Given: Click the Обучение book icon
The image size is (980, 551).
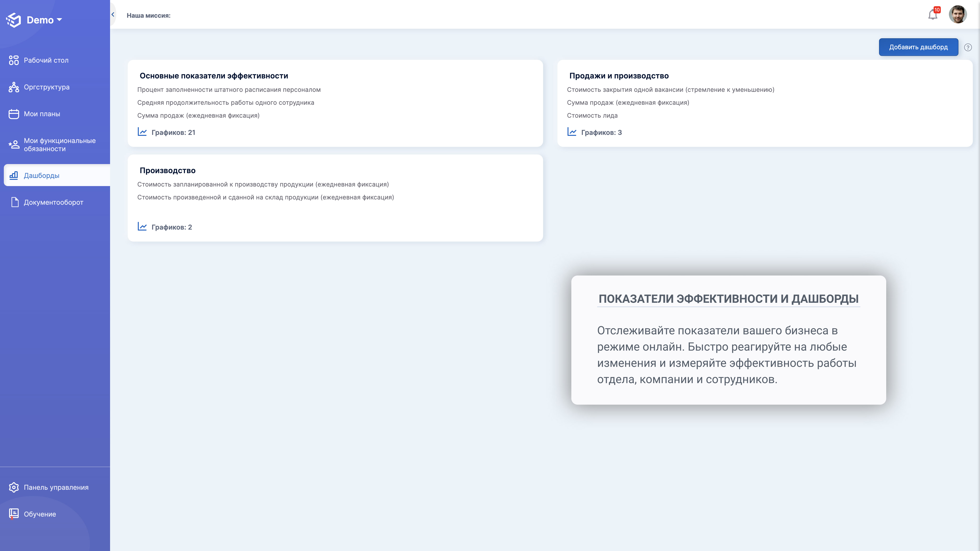Looking at the screenshot, I should pyautogui.click(x=14, y=514).
